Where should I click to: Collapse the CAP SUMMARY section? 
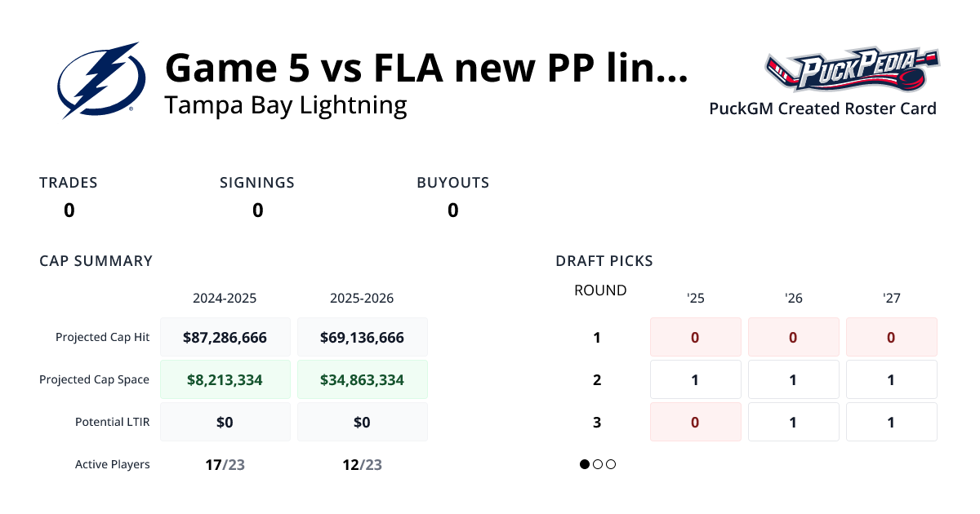point(96,261)
